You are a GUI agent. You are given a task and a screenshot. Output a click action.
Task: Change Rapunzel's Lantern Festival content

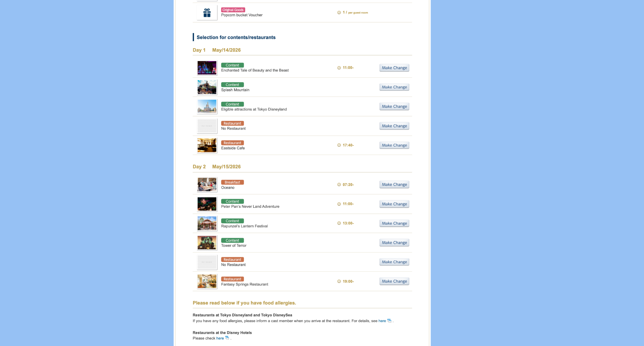click(394, 223)
